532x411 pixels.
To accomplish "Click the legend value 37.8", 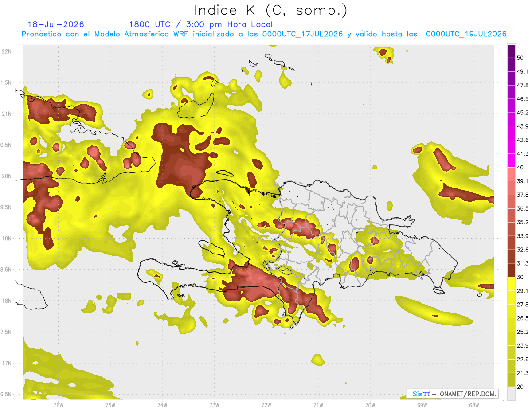I will pos(523,195).
